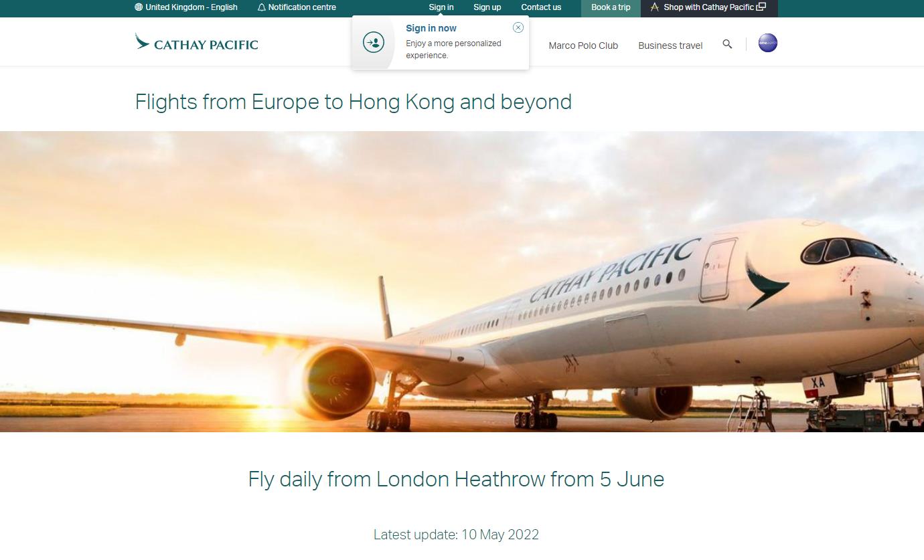Viewport: 924px width, 560px height.
Task: Open Shop with Cathay Pacific
Action: 709,8
